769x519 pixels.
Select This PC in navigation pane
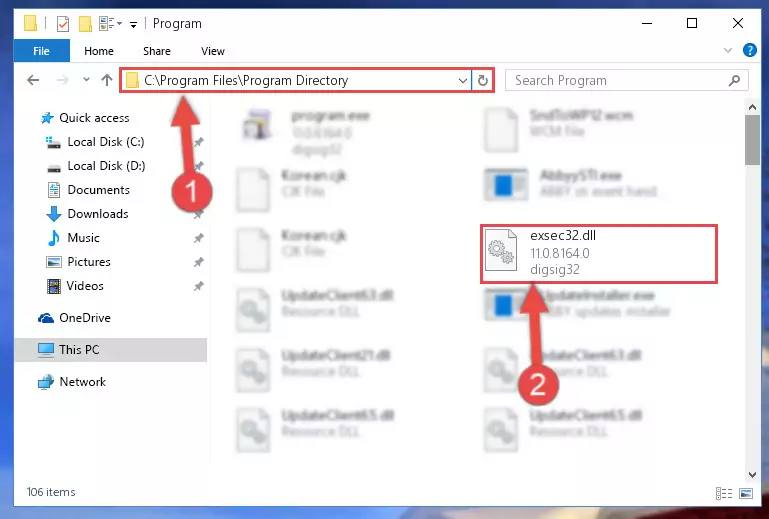click(110, 350)
